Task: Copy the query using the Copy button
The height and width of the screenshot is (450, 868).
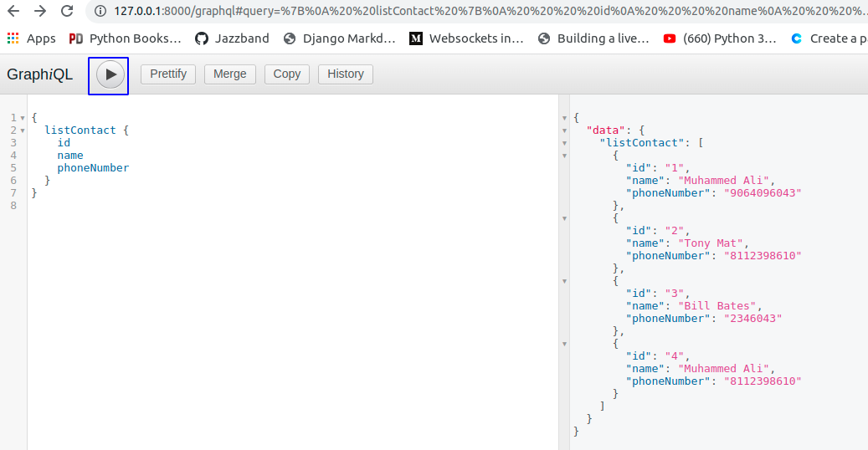Action: pyautogui.click(x=286, y=74)
